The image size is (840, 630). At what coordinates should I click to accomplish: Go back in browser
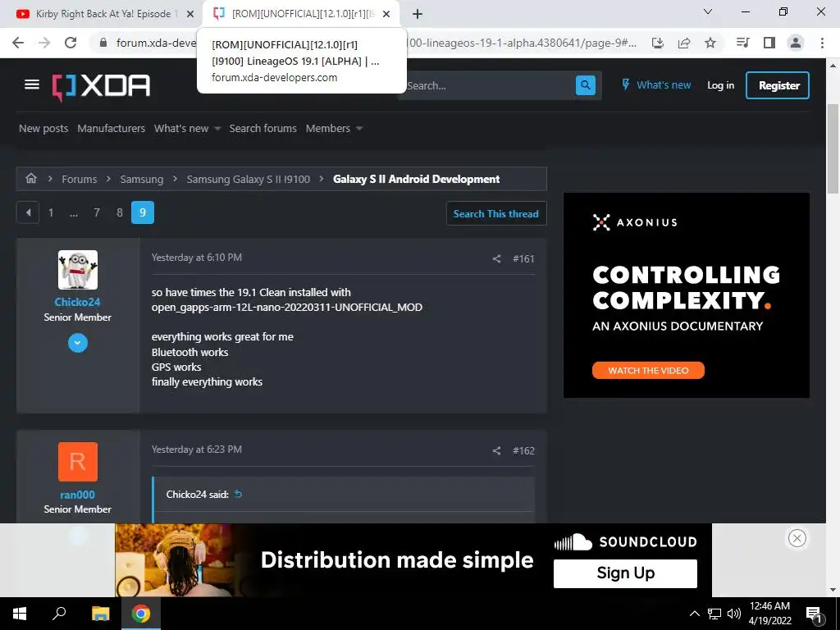(18, 43)
